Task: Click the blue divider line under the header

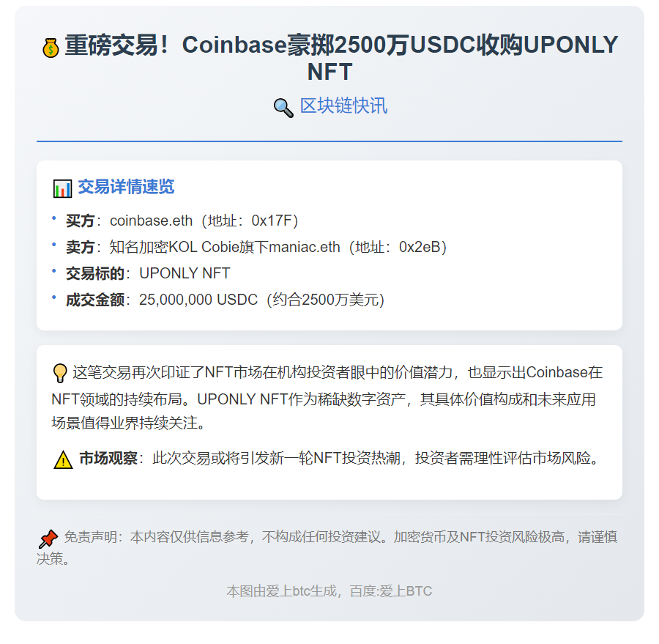Action: (329, 141)
